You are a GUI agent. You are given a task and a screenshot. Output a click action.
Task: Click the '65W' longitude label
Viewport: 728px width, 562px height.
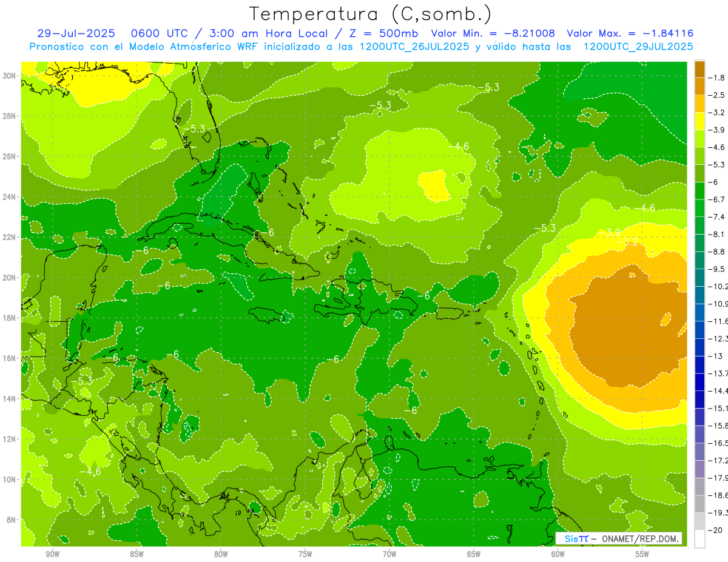(x=474, y=554)
